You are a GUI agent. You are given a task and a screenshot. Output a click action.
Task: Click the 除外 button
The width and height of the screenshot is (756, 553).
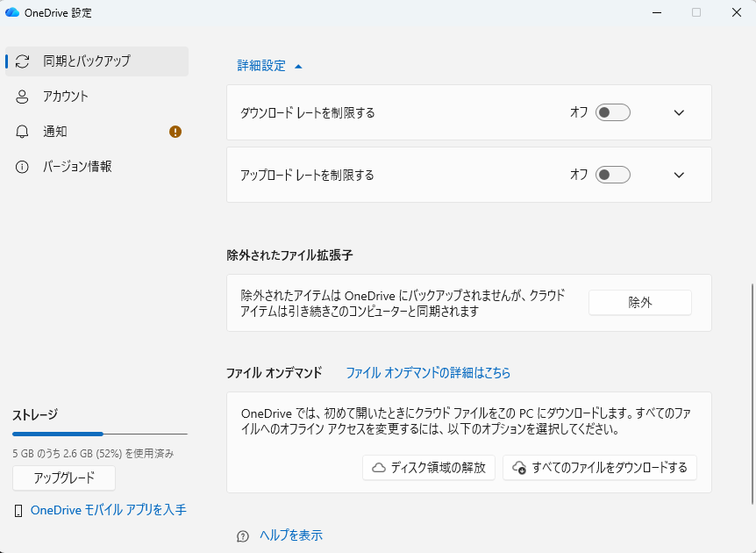click(640, 303)
